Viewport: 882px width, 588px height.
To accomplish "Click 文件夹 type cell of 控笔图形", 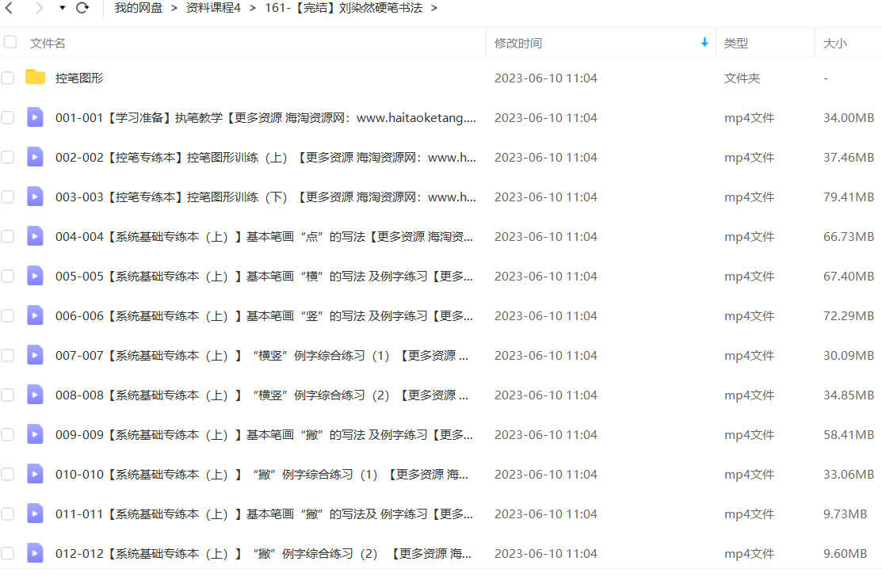I will tap(742, 78).
